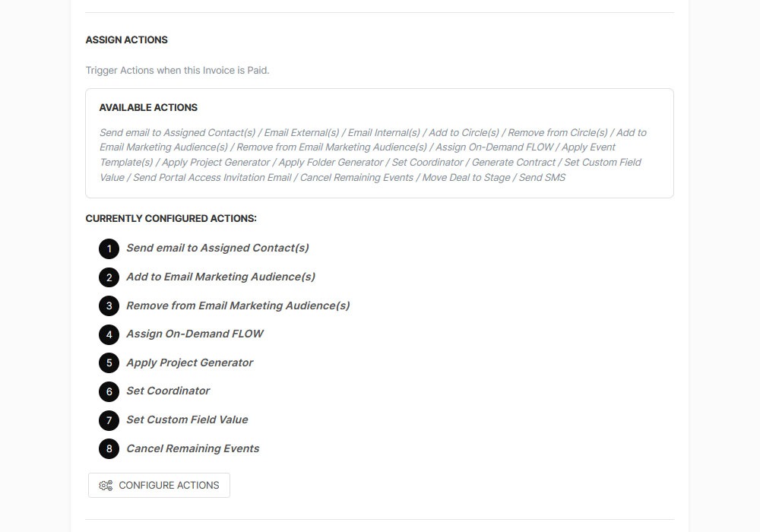Choose 'Assign On-Demand FLOW' configured action
The width and height of the screenshot is (760, 532).
tap(195, 334)
